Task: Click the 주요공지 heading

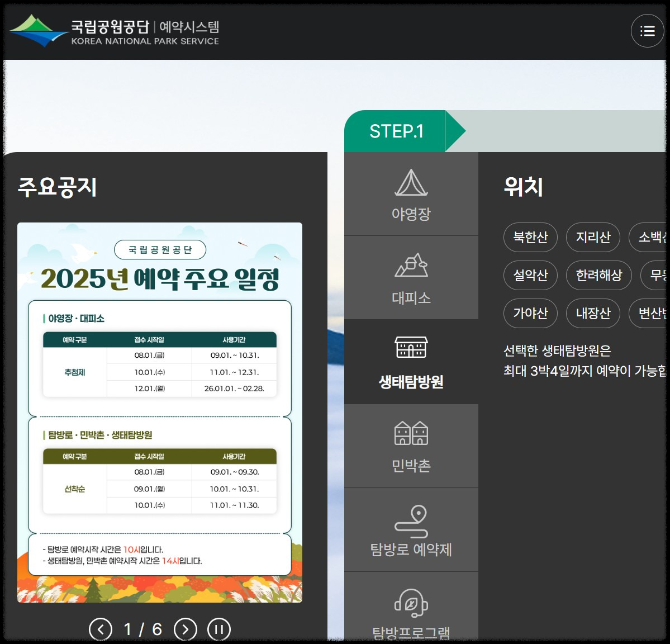Action: (57, 187)
